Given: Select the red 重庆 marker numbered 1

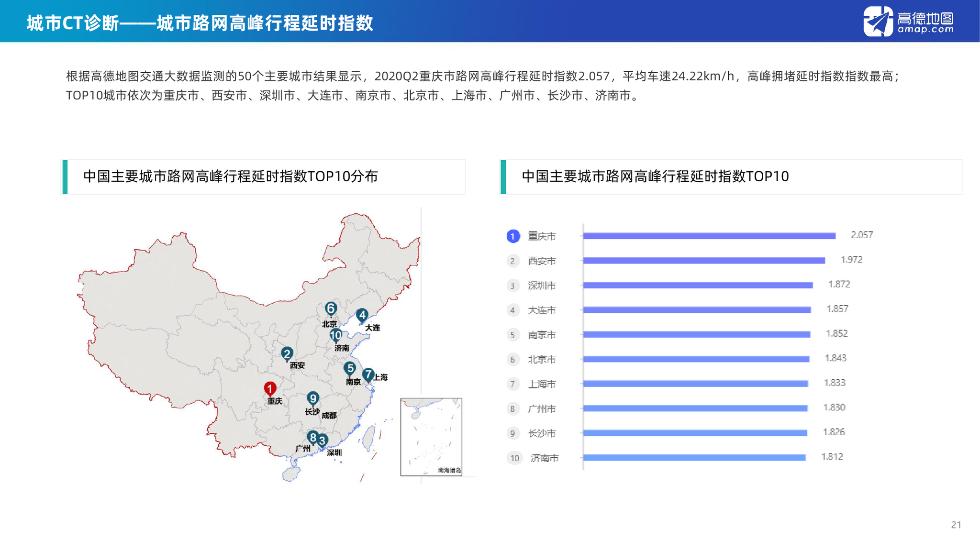Looking at the screenshot, I should [270, 389].
